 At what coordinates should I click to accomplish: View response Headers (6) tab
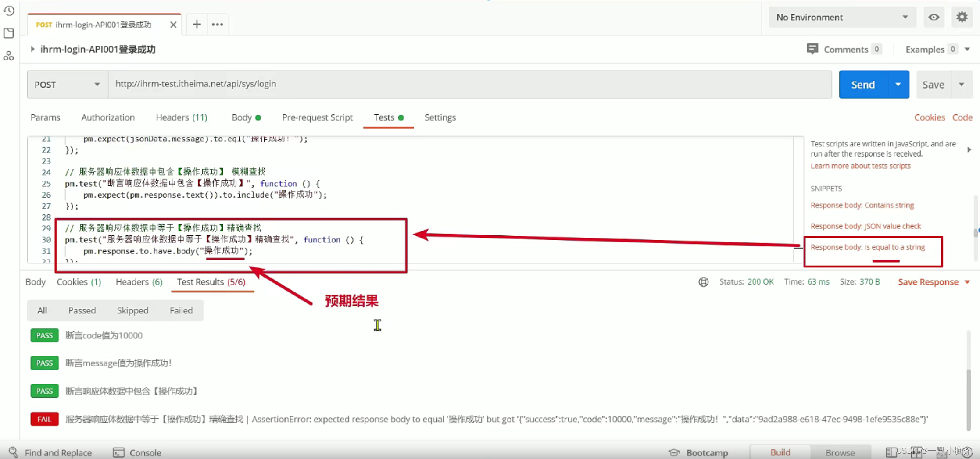[x=139, y=282]
